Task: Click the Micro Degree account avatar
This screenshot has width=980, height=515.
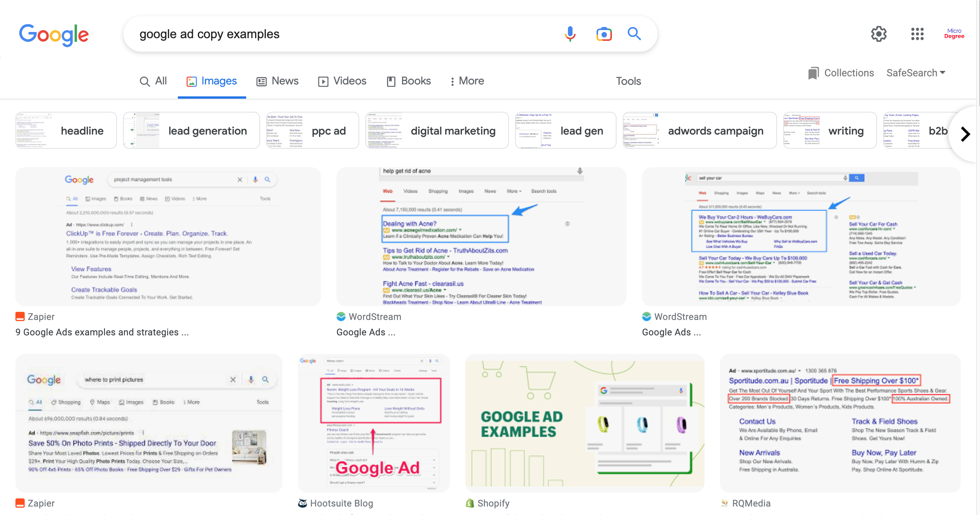Action: [954, 34]
